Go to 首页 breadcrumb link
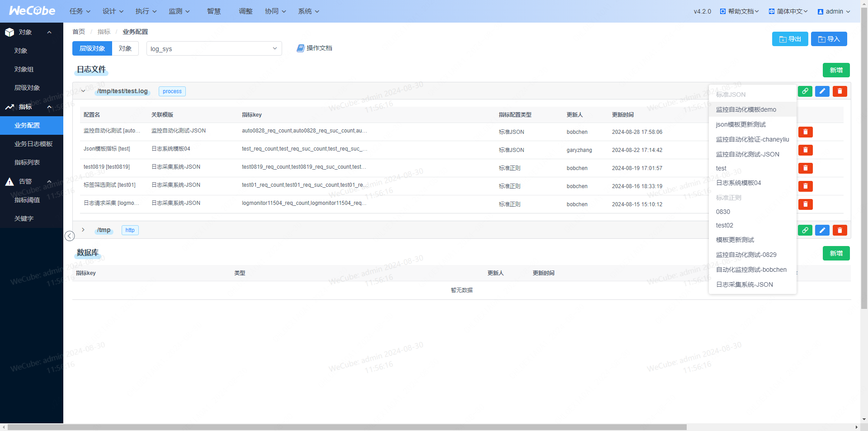The width and height of the screenshot is (868, 431). [79, 32]
